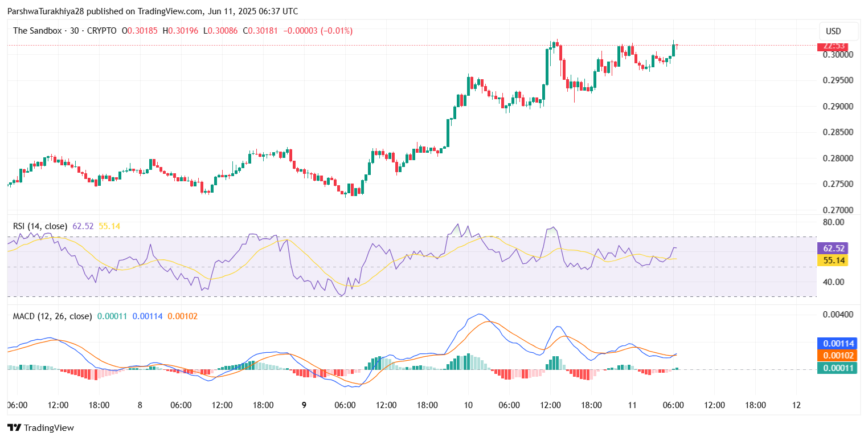Click the 10 date label on time axis
The height and width of the screenshot is (440, 868).
click(x=468, y=405)
